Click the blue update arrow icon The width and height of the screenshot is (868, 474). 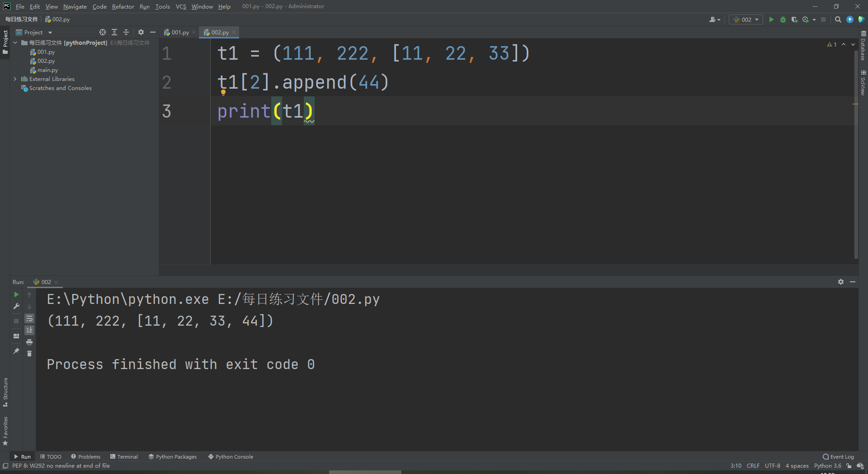point(850,19)
